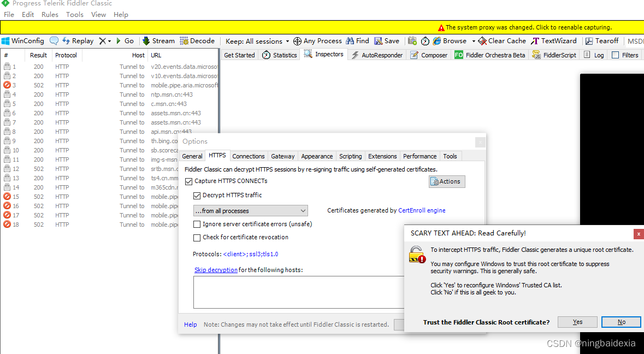644x354 pixels.
Task: Click the Any Process target icon
Action: tap(297, 41)
